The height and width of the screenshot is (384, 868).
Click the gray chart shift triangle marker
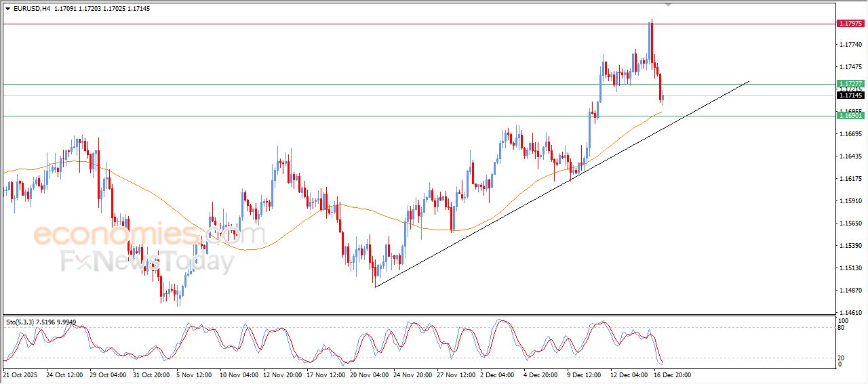pos(669,5)
